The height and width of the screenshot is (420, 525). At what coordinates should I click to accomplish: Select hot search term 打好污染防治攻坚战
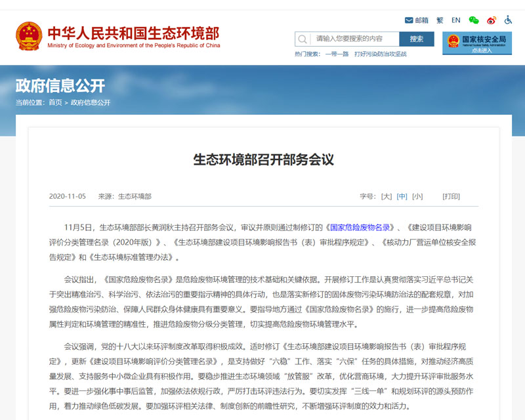(381, 54)
